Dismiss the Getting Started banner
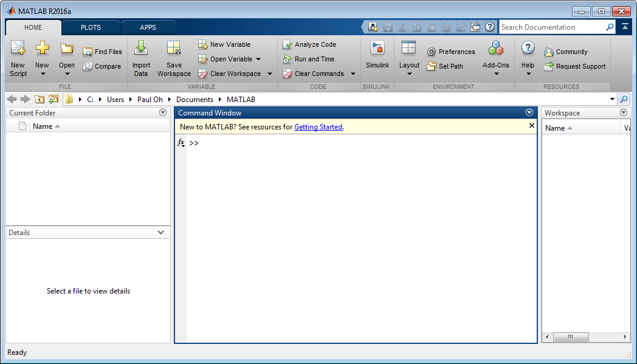The height and width of the screenshot is (364, 637). (531, 126)
